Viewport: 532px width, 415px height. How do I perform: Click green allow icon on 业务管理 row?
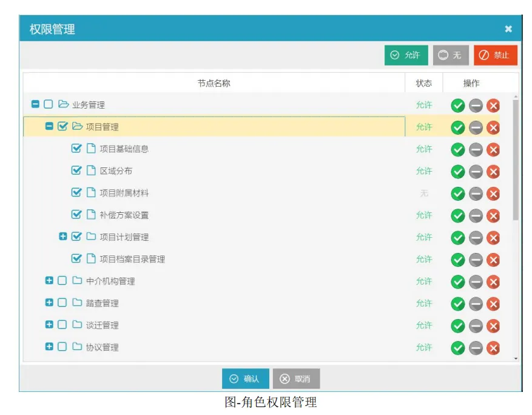(459, 104)
